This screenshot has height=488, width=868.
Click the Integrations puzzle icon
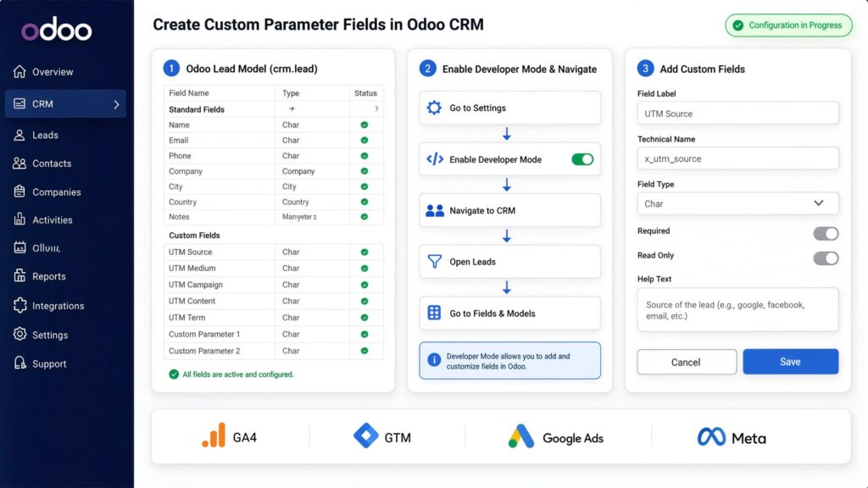19,305
